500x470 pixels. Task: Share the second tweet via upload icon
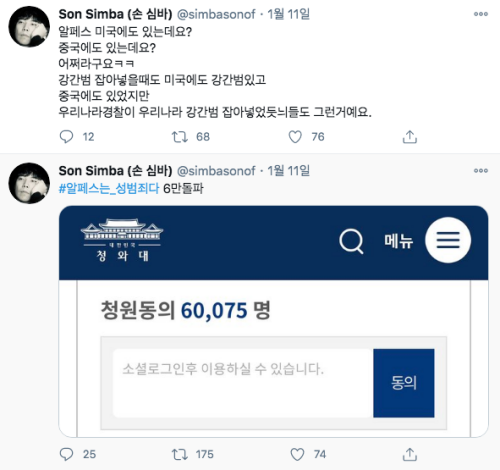[x=410, y=454]
